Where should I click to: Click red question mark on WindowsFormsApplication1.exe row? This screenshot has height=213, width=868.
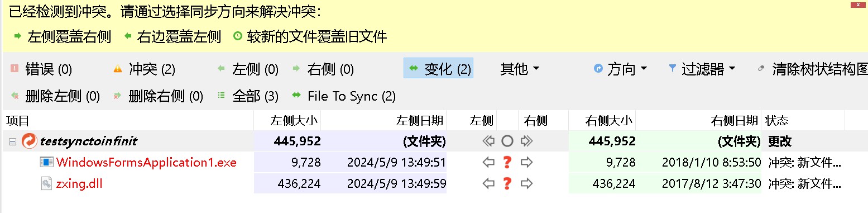point(507,163)
